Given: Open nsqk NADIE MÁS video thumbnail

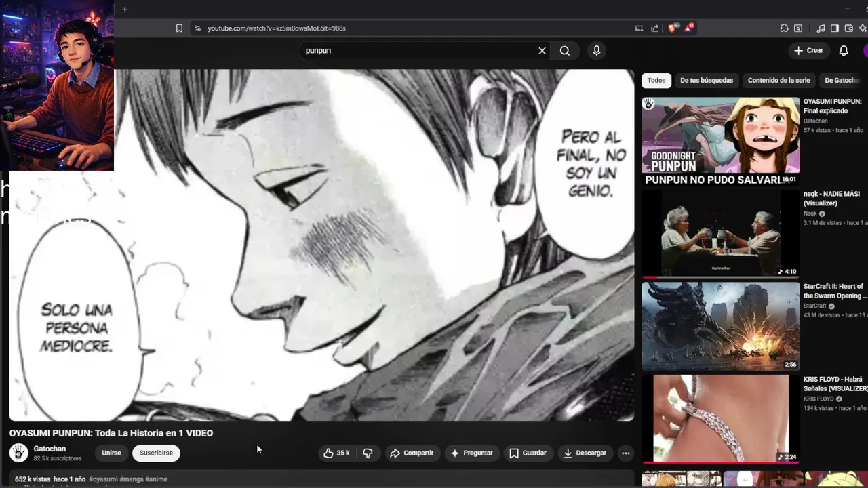Looking at the screenshot, I should 721,234.
